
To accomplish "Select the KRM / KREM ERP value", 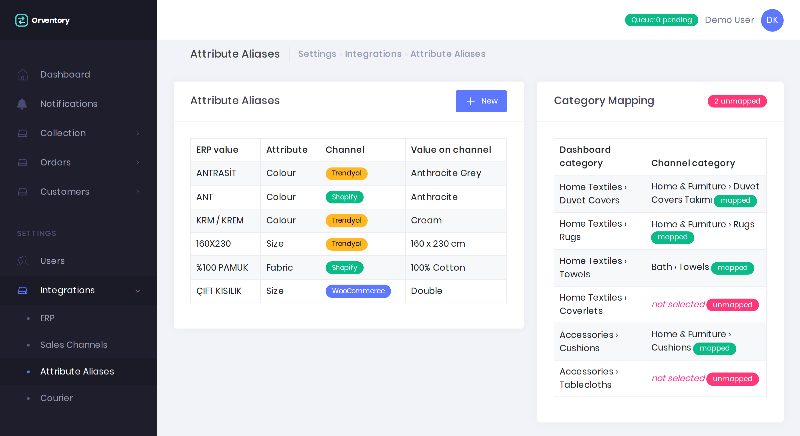I will (x=220, y=220).
